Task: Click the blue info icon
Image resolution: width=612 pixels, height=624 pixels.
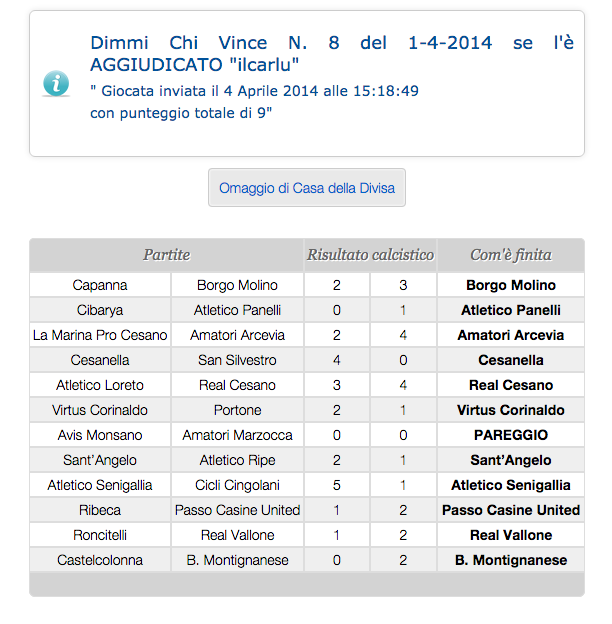Action: point(56,83)
